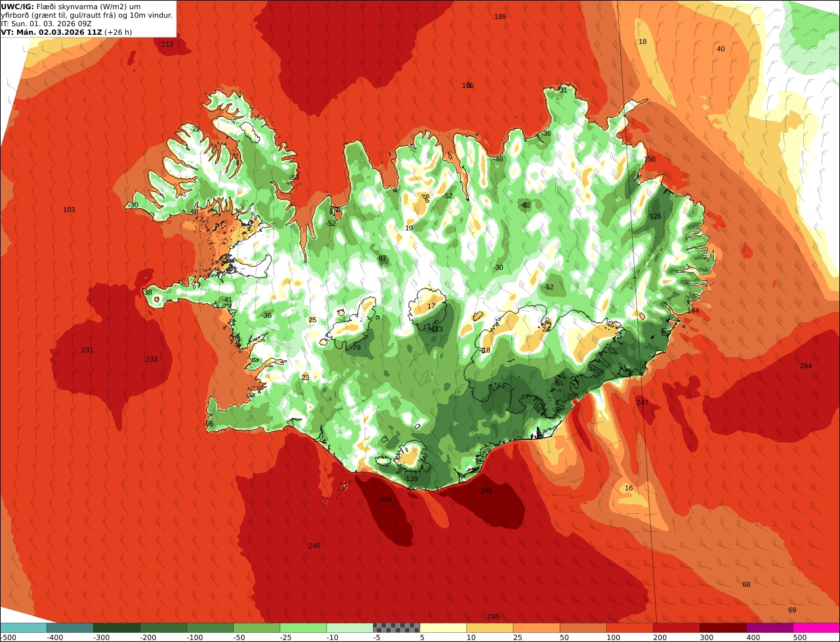Click the flux value '16' on the map
840x642 pixels.
(x=629, y=488)
